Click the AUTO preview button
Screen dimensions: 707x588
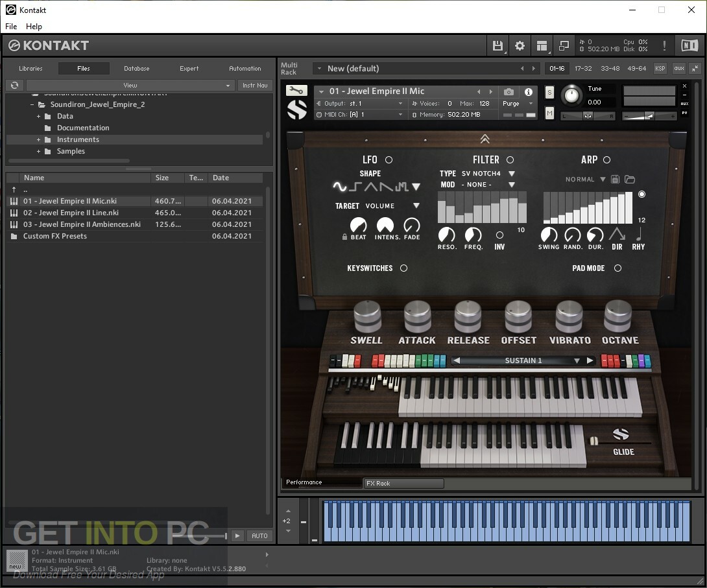259,535
